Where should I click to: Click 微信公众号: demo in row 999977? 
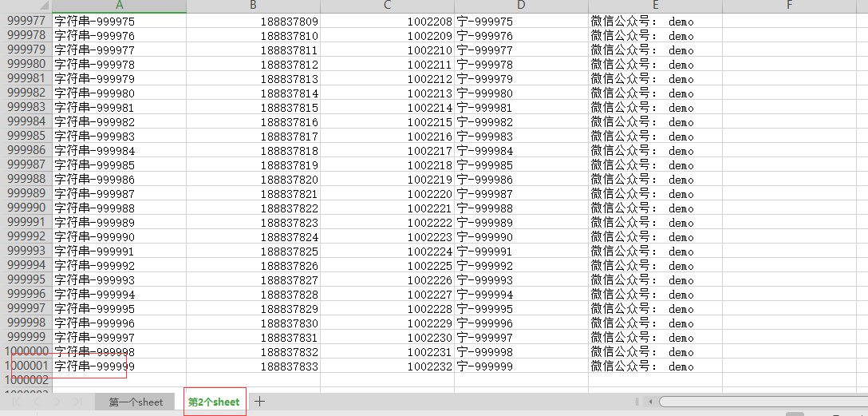tap(655, 22)
